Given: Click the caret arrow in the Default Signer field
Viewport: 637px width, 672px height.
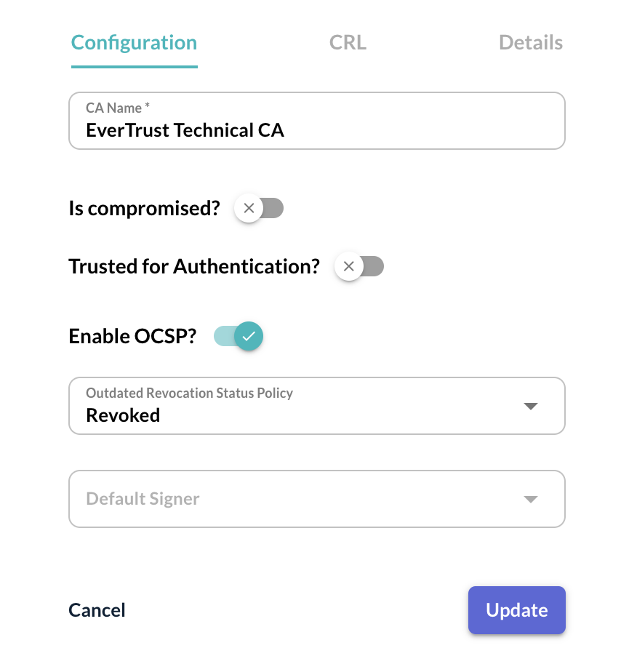Looking at the screenshot, I should 531,499.
